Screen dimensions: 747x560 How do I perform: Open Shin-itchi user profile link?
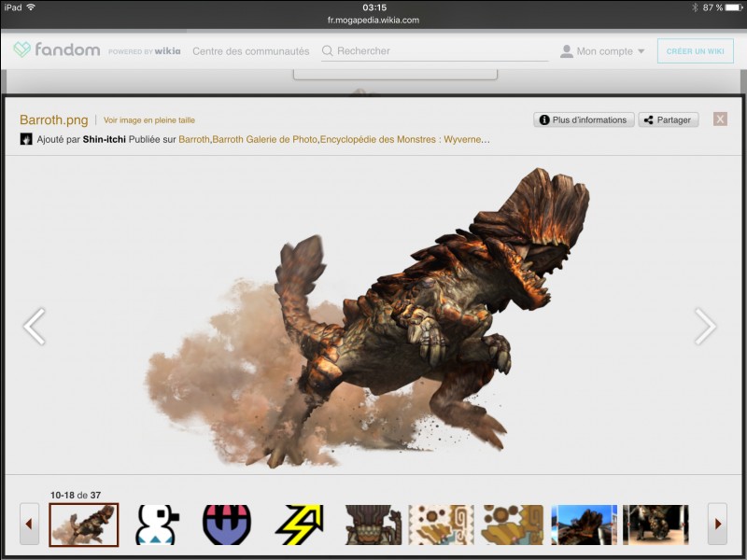(x=105, y=139)
